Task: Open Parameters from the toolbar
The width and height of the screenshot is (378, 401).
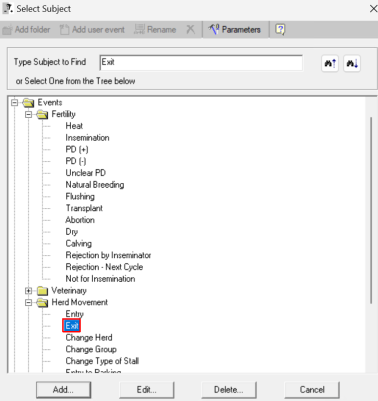Action: click(x=234, y=30)
